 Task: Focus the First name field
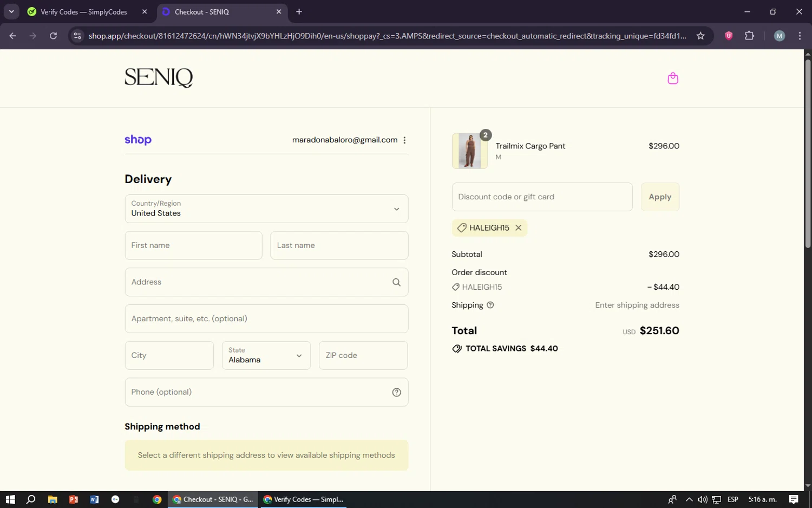(x=193, y=245)
